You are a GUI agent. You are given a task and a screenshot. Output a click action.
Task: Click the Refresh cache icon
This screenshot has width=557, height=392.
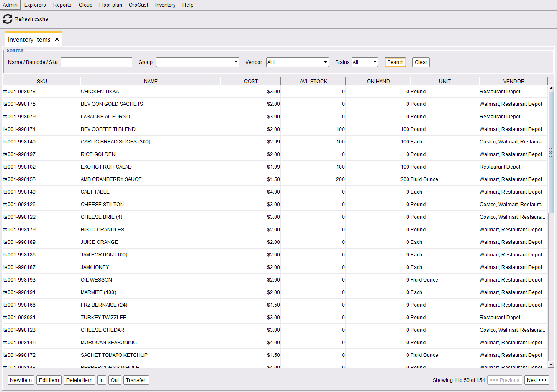click(x=8, y=19)
